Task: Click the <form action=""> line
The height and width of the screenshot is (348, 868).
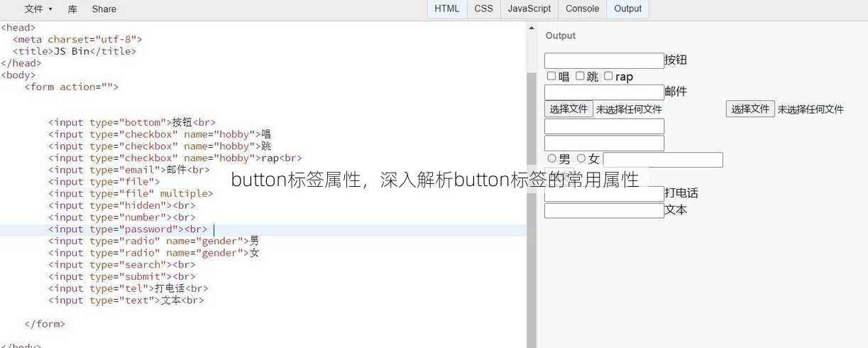Action: [x=71, y=87]
